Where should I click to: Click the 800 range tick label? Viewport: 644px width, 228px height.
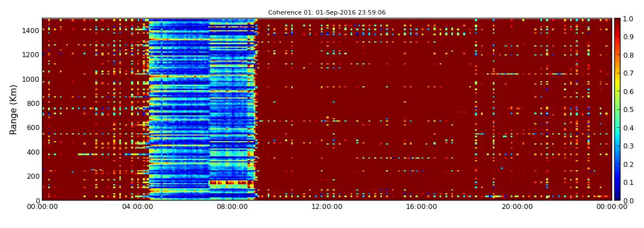point(34,103)
